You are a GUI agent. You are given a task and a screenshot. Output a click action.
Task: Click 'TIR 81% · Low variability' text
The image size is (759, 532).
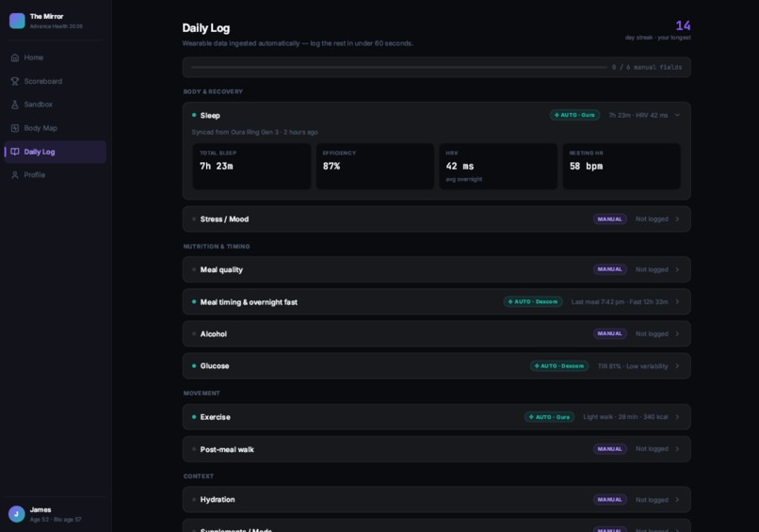click(633, 366)
